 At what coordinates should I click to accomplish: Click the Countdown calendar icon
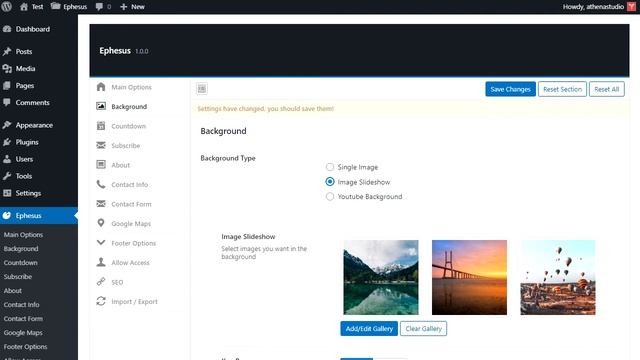pos(101,126)
